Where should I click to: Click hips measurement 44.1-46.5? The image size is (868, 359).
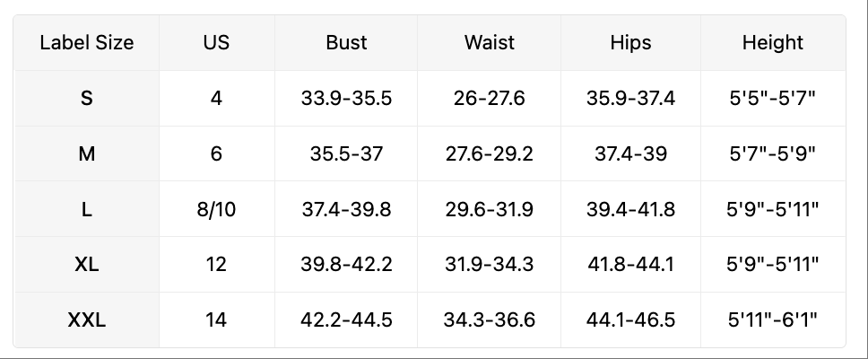(630, 320)
